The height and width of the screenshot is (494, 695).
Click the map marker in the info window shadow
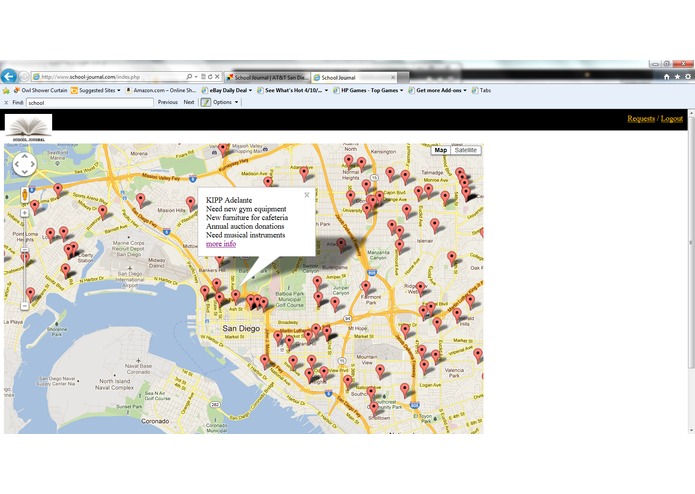point(341,245)
